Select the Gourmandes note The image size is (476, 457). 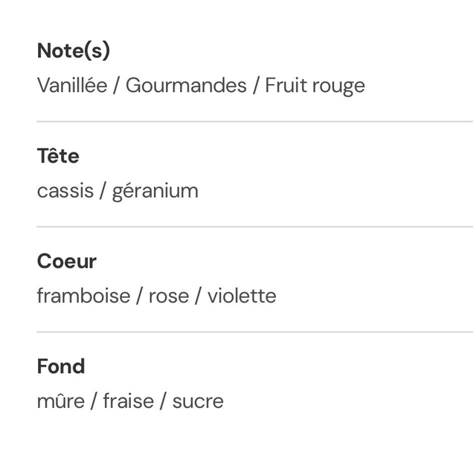[x=186, y=85]
